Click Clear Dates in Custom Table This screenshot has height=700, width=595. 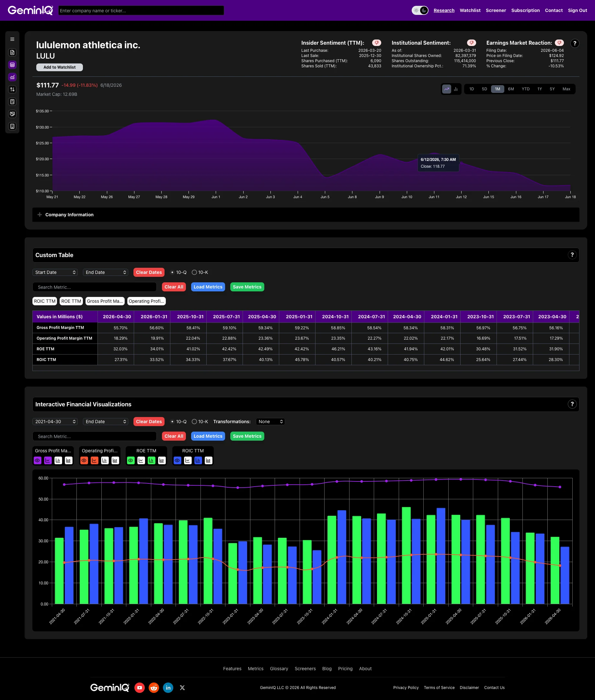point(149,272)
